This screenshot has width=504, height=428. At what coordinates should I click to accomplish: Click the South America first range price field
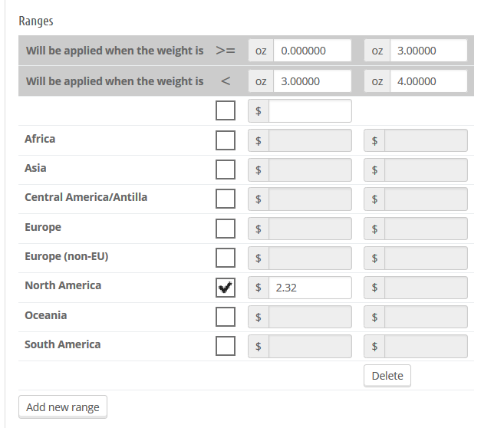(310, 346)
